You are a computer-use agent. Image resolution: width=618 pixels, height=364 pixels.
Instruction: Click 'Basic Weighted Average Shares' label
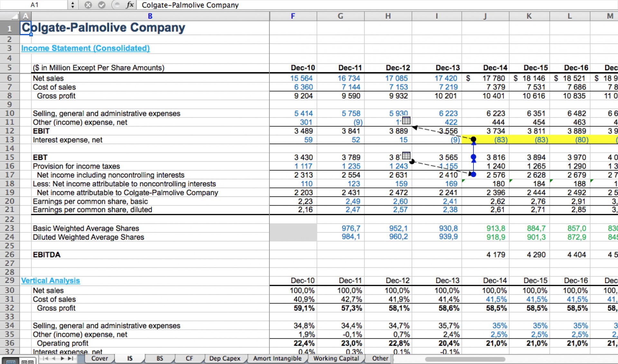pos(86,228)
